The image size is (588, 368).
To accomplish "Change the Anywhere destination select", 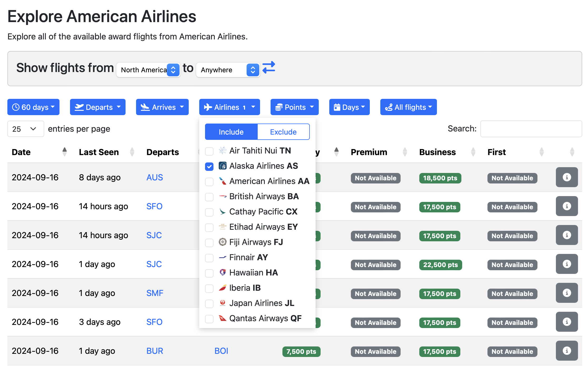I will click(x=228, y=70).
